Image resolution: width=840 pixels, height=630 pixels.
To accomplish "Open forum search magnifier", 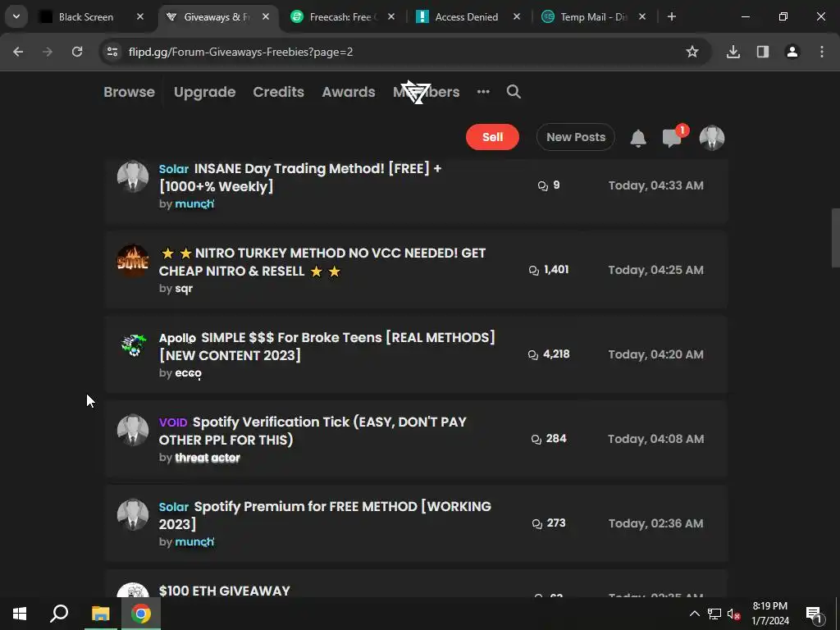I will tap(514, 92).
